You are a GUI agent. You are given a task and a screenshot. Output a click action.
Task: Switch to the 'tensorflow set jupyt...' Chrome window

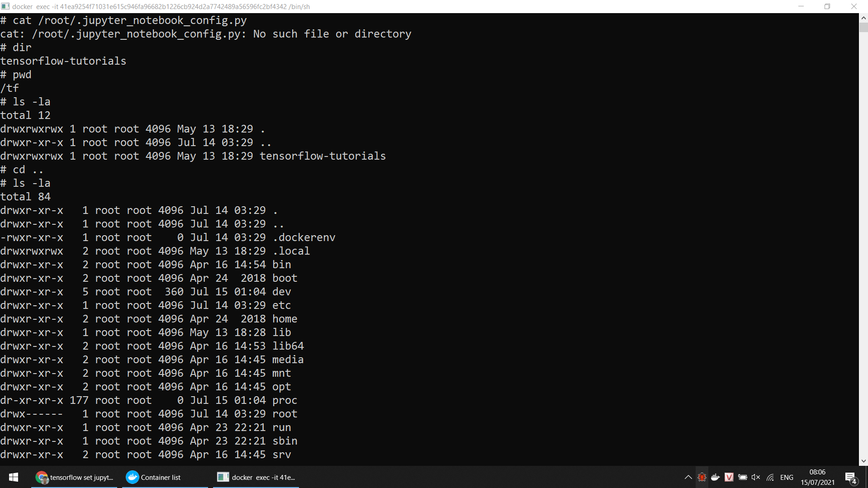75,477
